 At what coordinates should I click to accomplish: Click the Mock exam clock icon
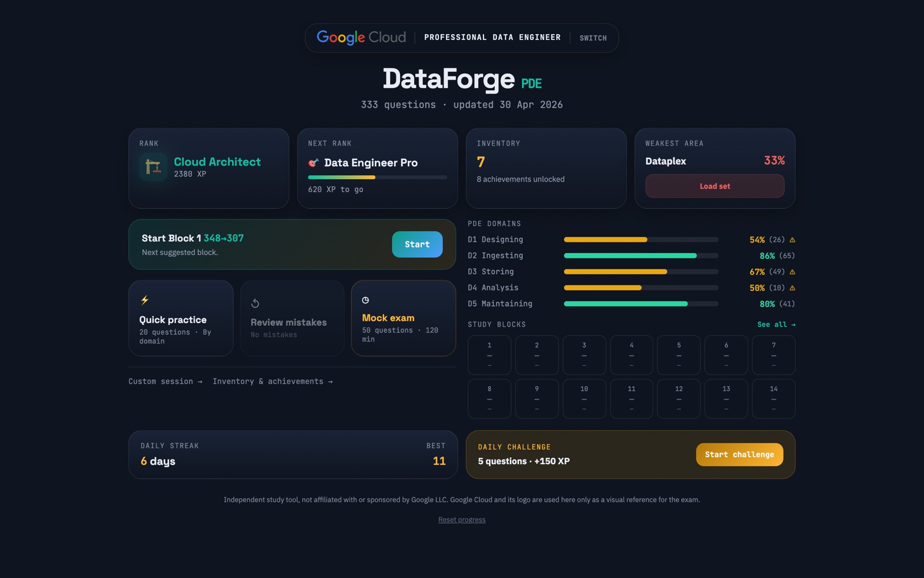366,300
